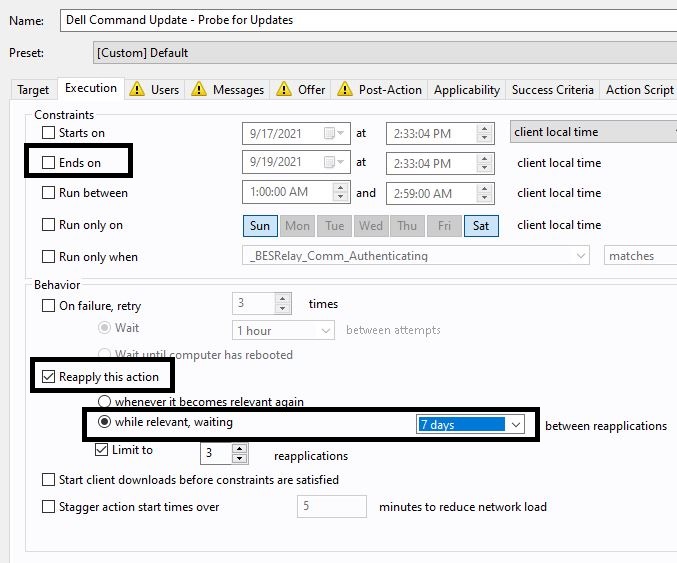Click the Starts on time spinner arrows

tap(485, 133)
